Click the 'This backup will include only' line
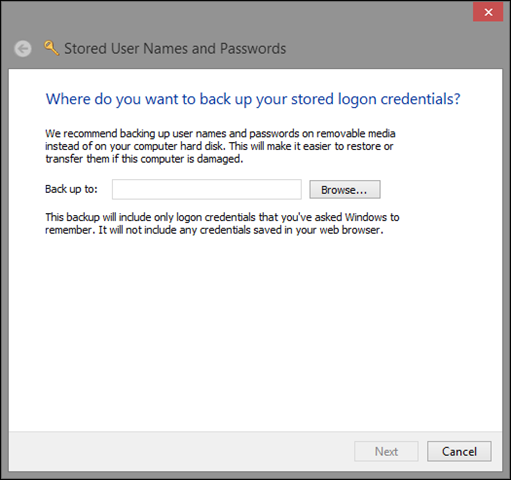511x480 pixels. click(222, 217)
